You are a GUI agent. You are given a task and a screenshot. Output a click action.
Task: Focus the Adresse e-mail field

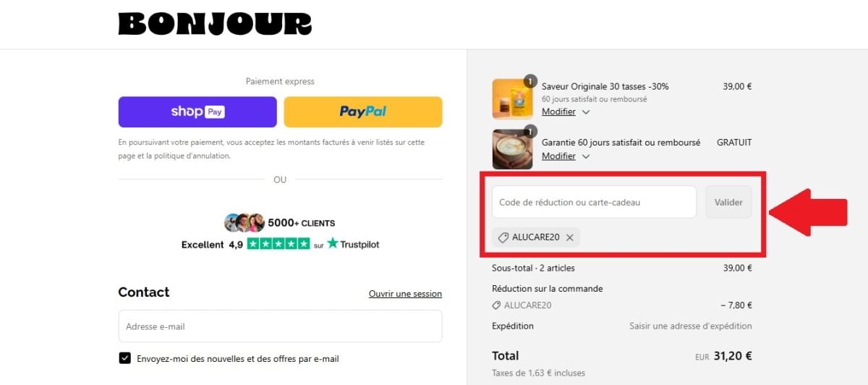(280, 326)
